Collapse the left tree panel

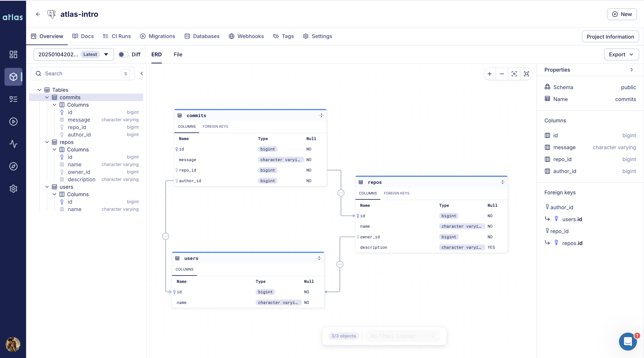pyautogui.click(x=142, y=73)
